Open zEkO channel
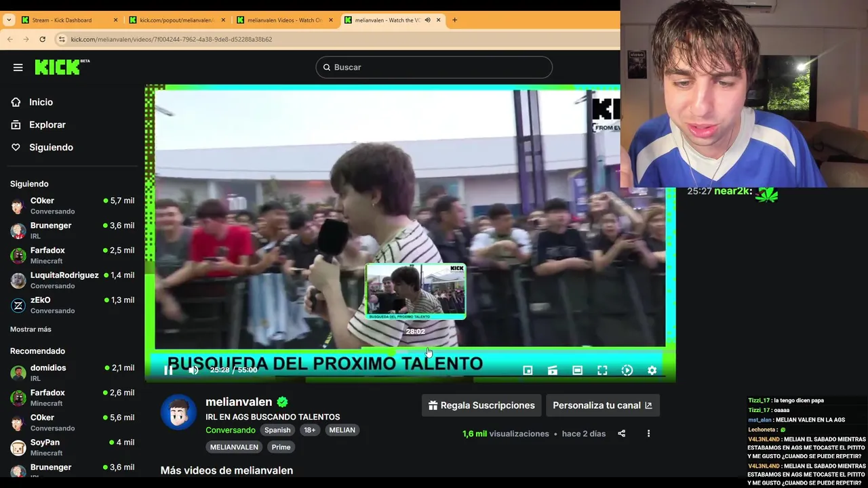The image size is (868, 488). [x=71, y=305]
